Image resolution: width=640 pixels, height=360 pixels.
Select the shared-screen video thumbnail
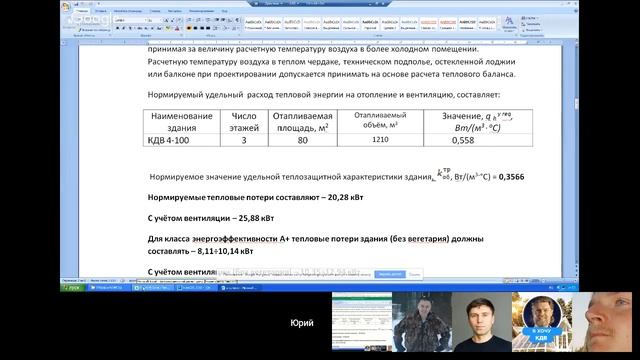(362, 322)
